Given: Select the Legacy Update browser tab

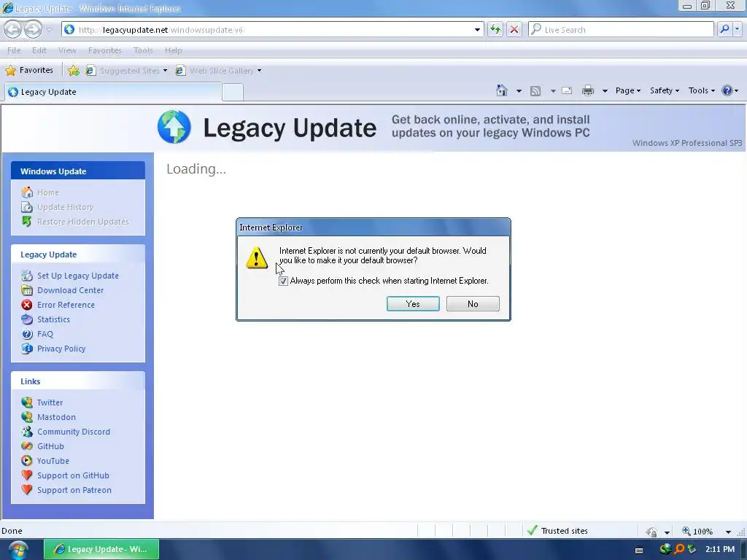Looking at the screenshot, I should point(113,92).
